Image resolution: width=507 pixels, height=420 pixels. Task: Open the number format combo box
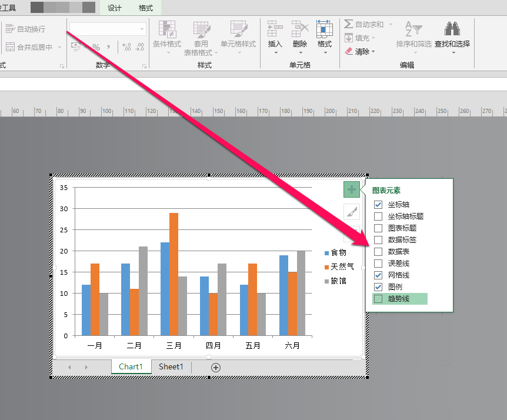coord(108,29)
